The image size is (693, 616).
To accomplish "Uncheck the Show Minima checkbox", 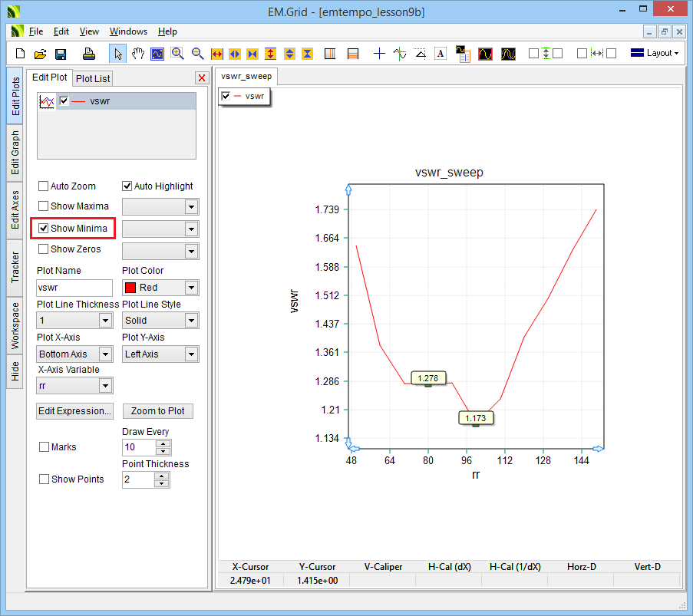I will click(x=44, y=229).
